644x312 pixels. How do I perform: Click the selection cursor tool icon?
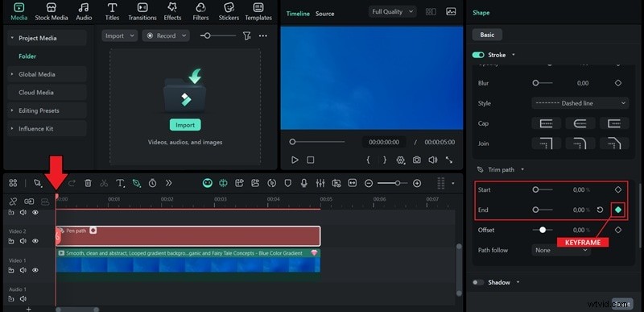coord(38,183)
